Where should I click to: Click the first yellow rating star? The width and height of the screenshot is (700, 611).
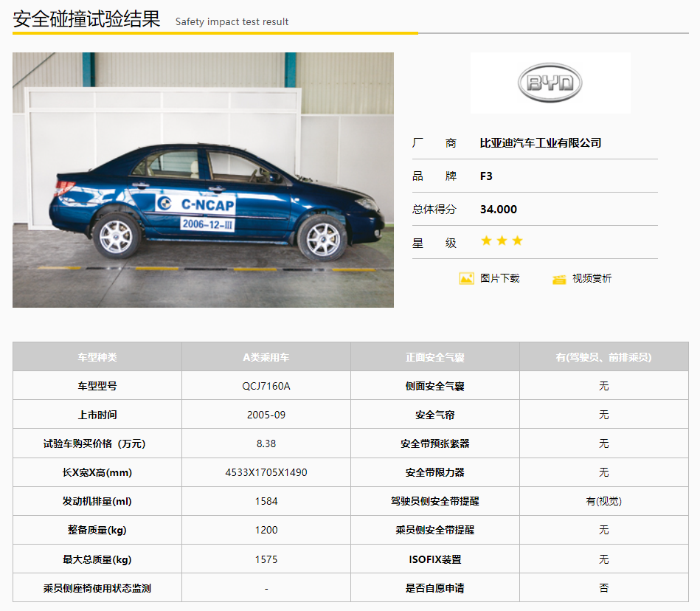point(487,241)
